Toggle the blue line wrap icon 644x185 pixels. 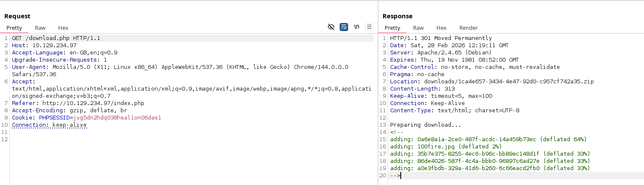(344, 27)
